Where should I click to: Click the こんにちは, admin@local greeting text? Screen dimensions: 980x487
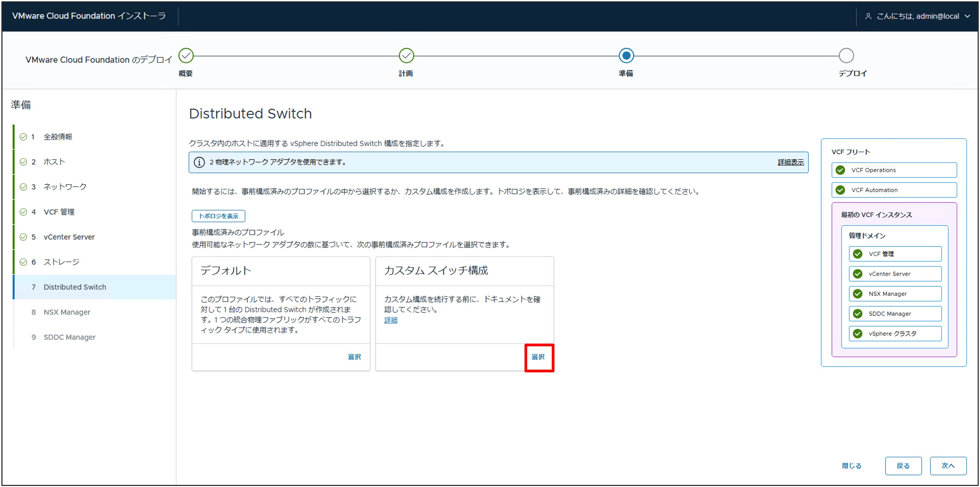[x=918, y=16]
